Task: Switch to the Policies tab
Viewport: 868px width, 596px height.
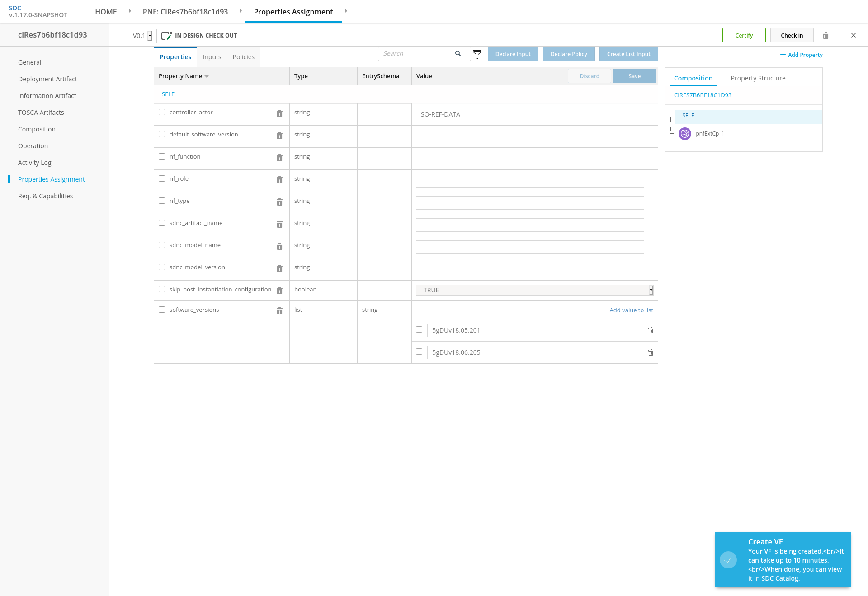Action: tap(244, 57)
